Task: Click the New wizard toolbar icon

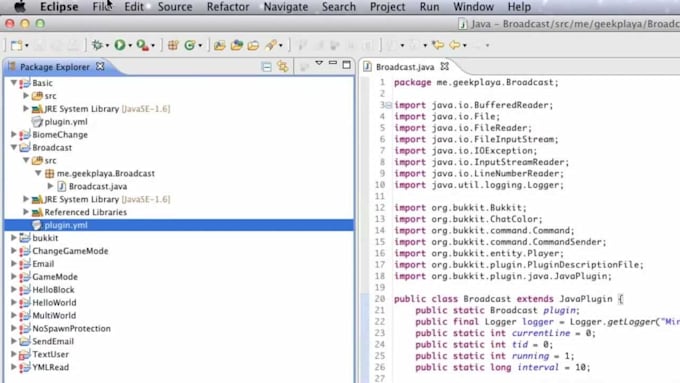Action: [x=16, y=45]
